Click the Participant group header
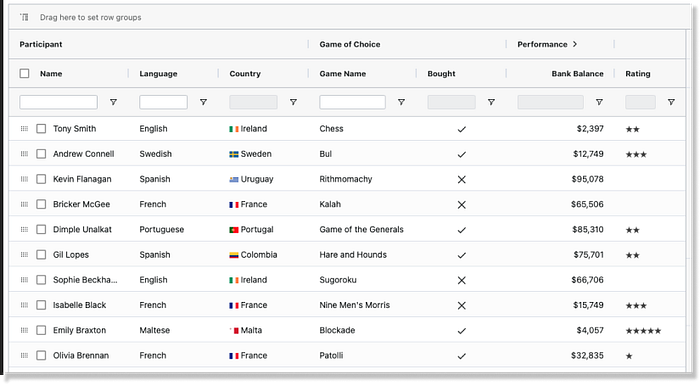Screen dimensions: 700x385 pyautogui.click(x=41, y=44)
